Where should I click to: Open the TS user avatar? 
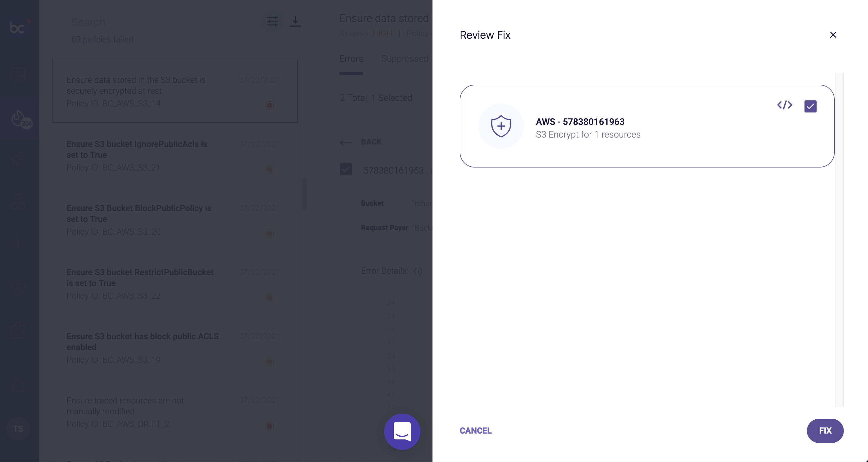[x=18, y=429]
